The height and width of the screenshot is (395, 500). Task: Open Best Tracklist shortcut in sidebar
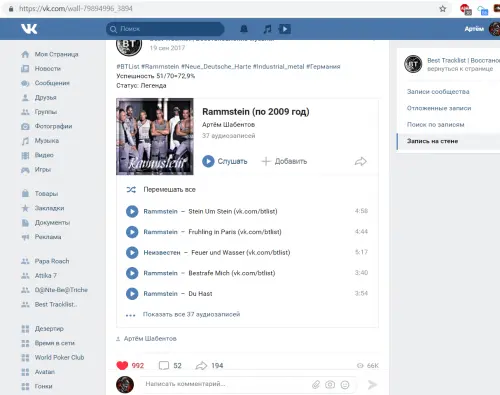pos(49,304)
